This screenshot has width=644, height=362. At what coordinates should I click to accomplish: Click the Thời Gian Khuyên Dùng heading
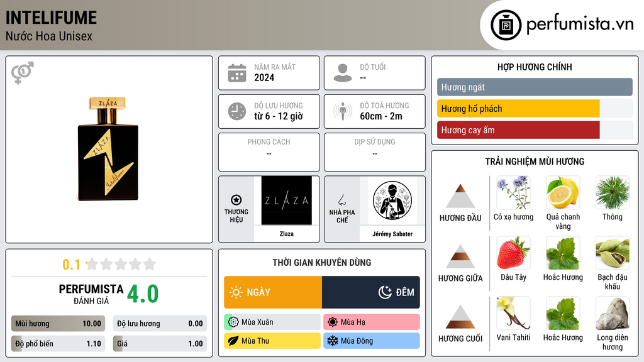point(322,263)
